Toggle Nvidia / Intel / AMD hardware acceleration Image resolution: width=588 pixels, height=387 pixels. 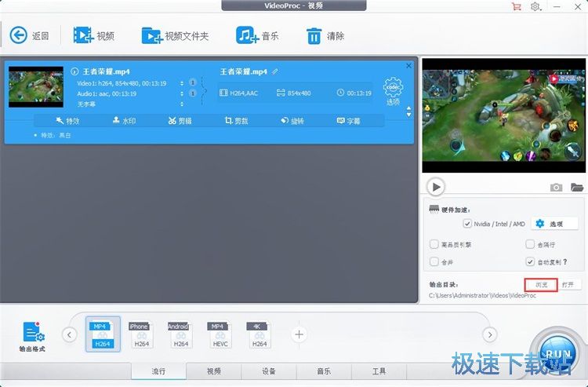tap(467, 224)
